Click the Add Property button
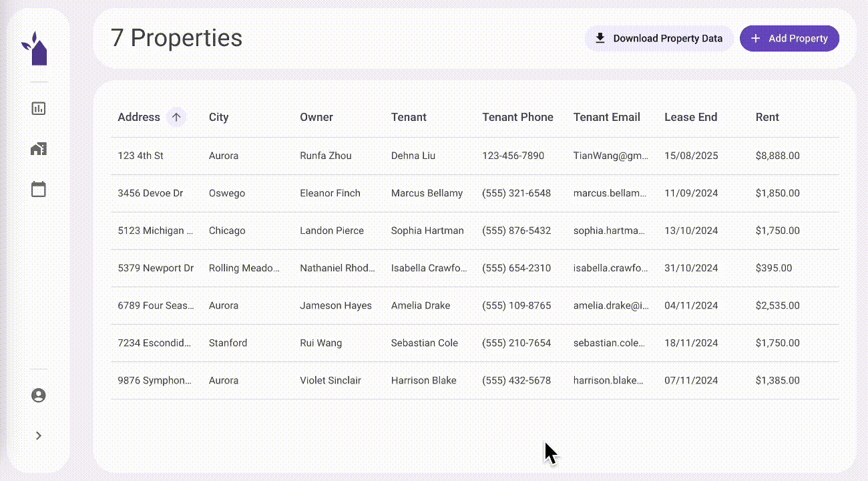 pyautogui.click(x=789, y=39)
